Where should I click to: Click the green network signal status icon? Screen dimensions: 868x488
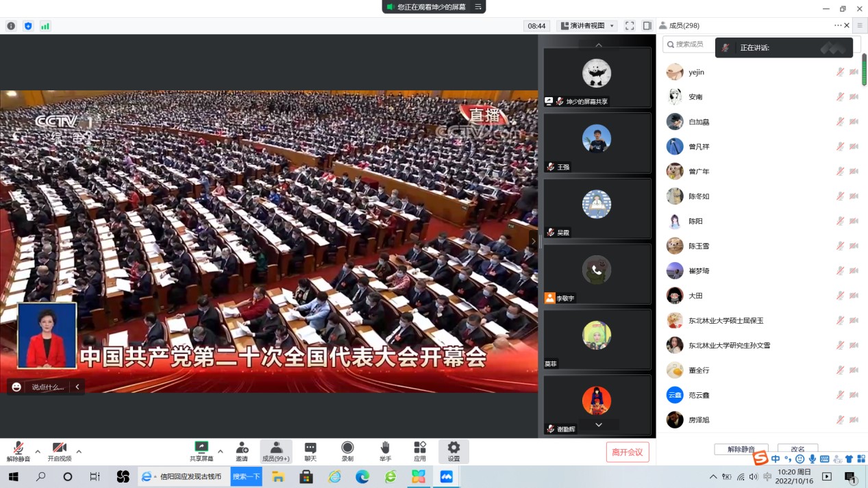45,26
